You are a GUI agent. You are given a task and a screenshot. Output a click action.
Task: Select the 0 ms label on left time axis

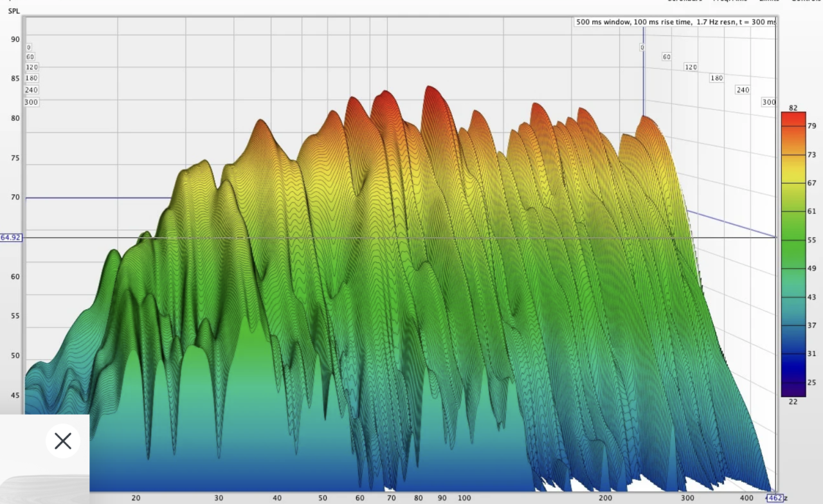(x=28, y=47)
